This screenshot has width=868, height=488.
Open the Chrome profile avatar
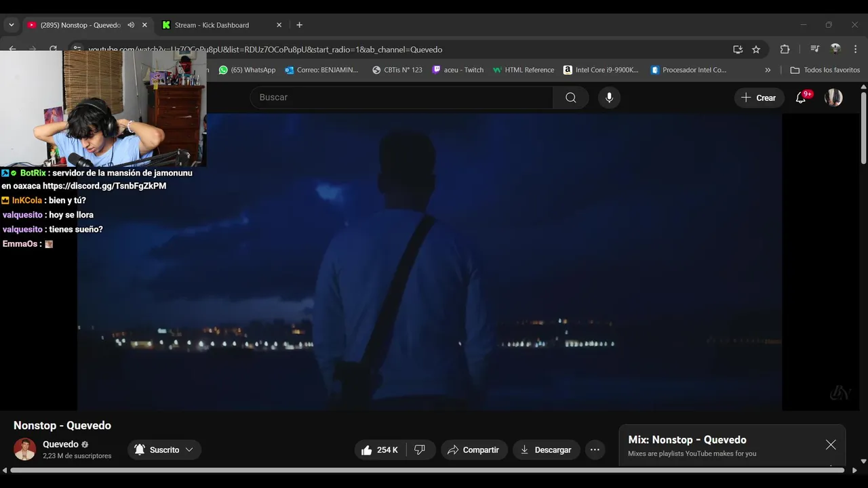tap(835, 49)
